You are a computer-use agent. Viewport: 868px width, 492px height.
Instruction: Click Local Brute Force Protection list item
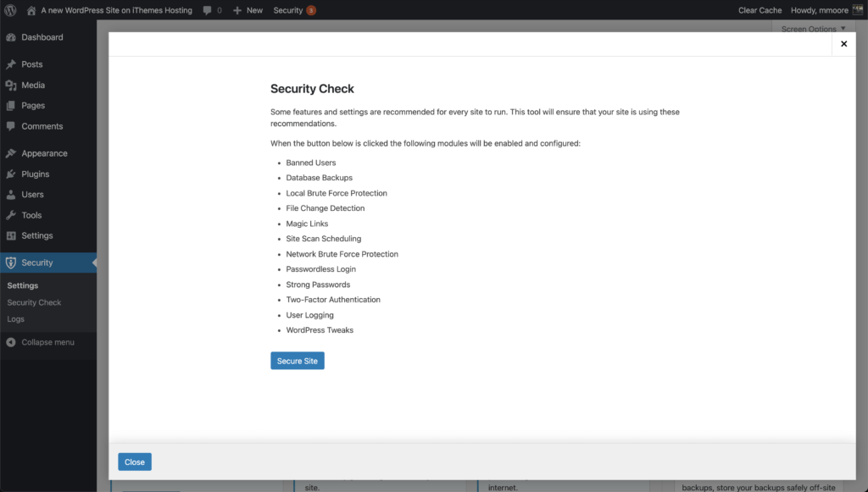pos(337,193)
